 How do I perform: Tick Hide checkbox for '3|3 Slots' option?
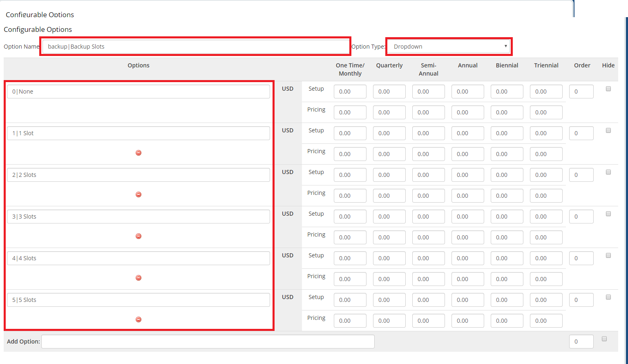click(608, 214)
